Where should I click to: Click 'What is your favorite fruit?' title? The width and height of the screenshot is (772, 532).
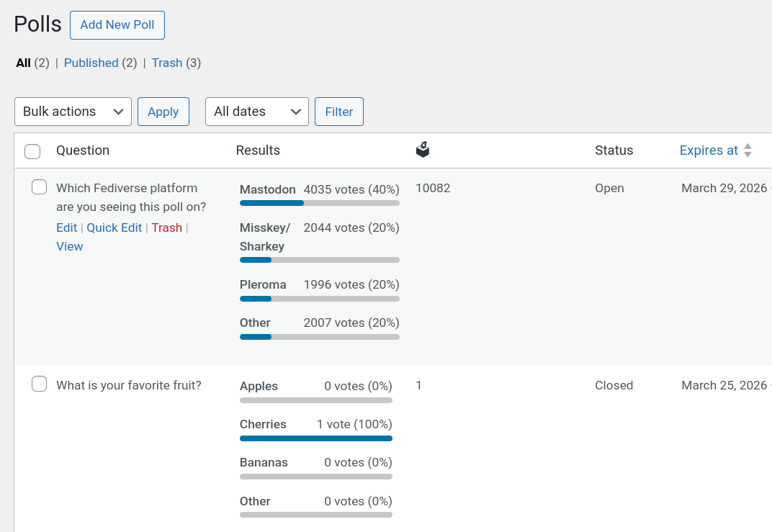(x=128, y=385)
